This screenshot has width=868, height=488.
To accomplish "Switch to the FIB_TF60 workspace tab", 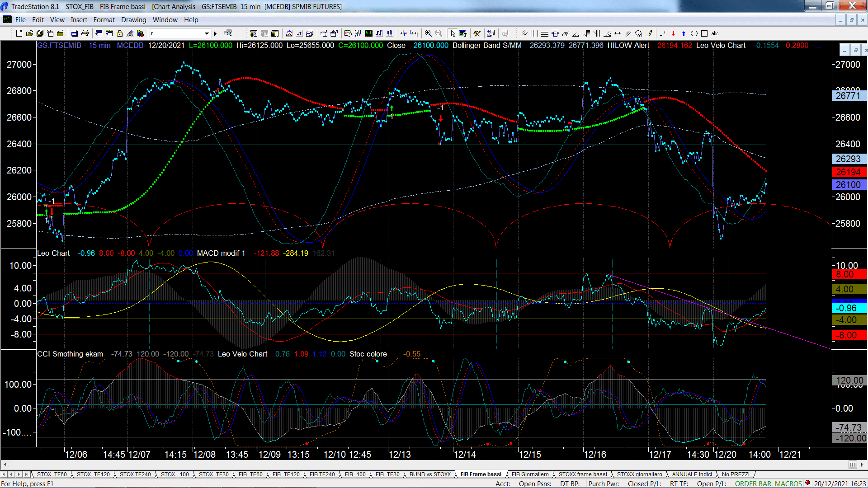I will point(250,474).
